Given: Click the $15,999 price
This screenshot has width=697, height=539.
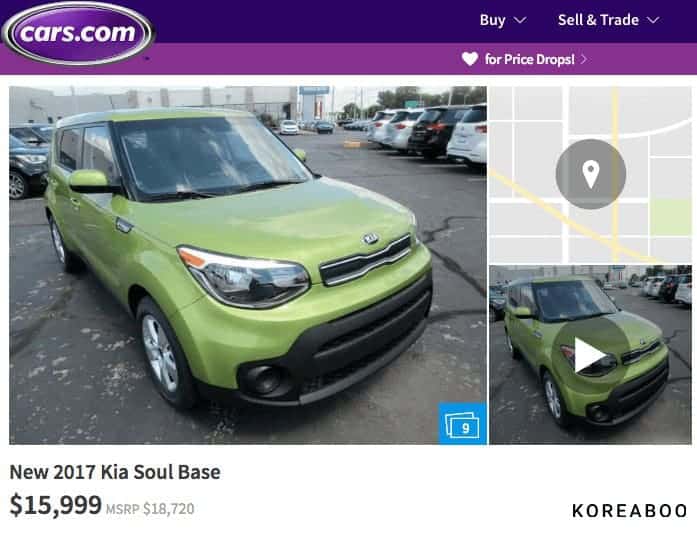Looking at the screenshot, I should click(56, 505).
